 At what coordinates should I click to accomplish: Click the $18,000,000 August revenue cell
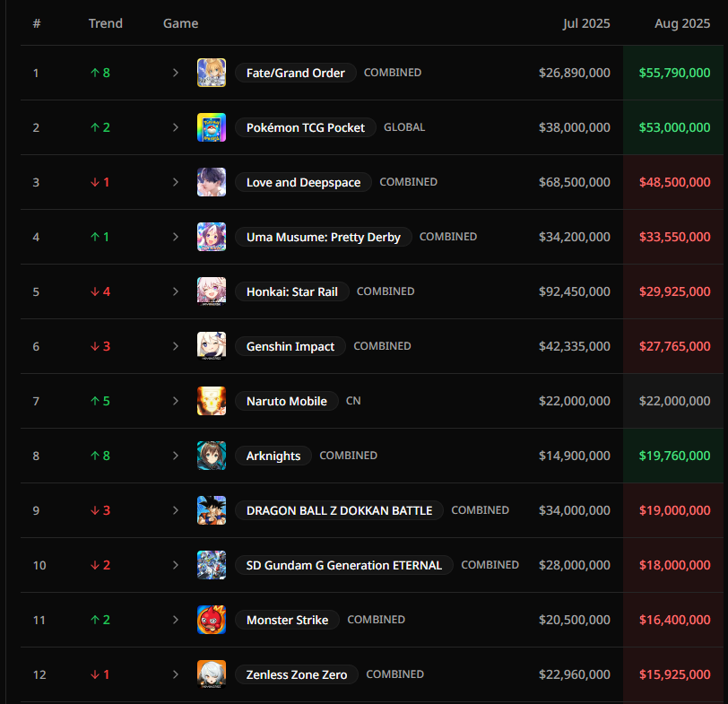[x=674, y=565]
